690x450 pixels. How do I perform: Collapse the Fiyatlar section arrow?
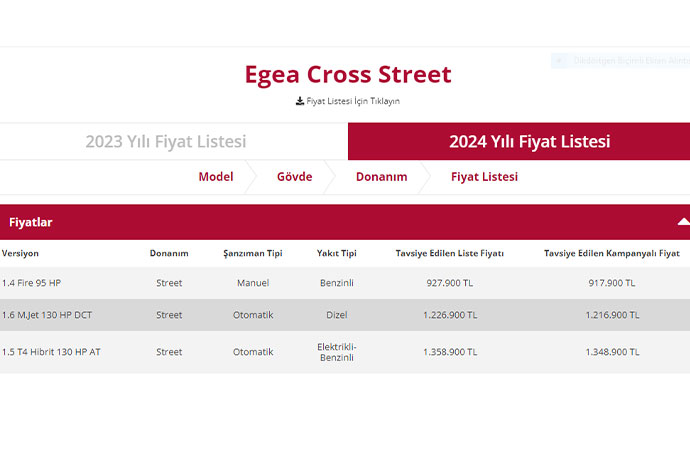(x=683, y=222)
